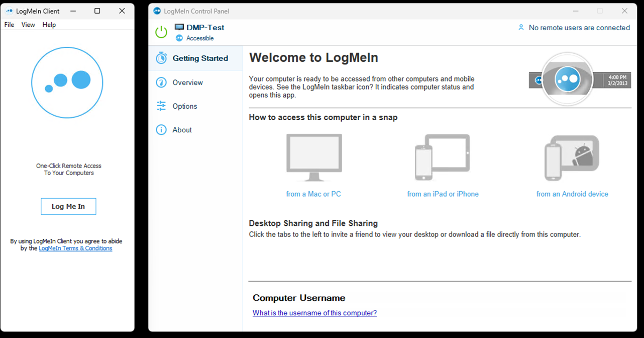Click the About info icon
The image size is (644, 338).
pos(161,130)
